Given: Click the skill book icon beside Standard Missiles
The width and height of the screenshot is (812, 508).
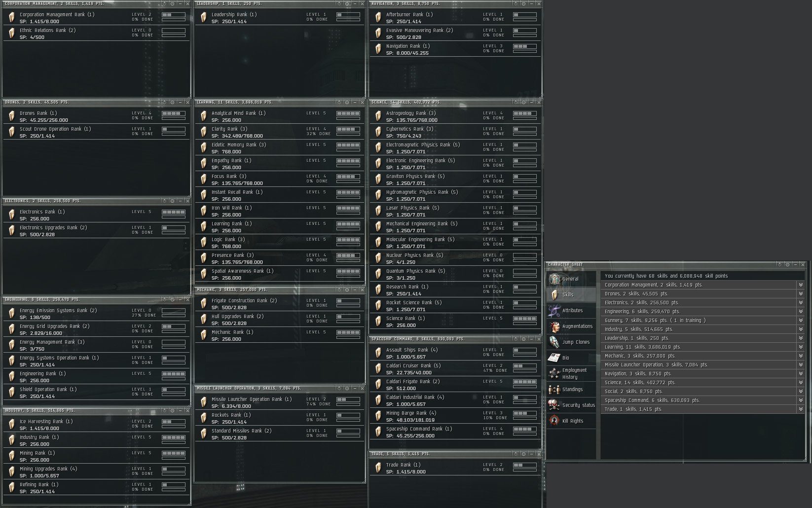Looking at the screenshot, I should pos(203,434).
